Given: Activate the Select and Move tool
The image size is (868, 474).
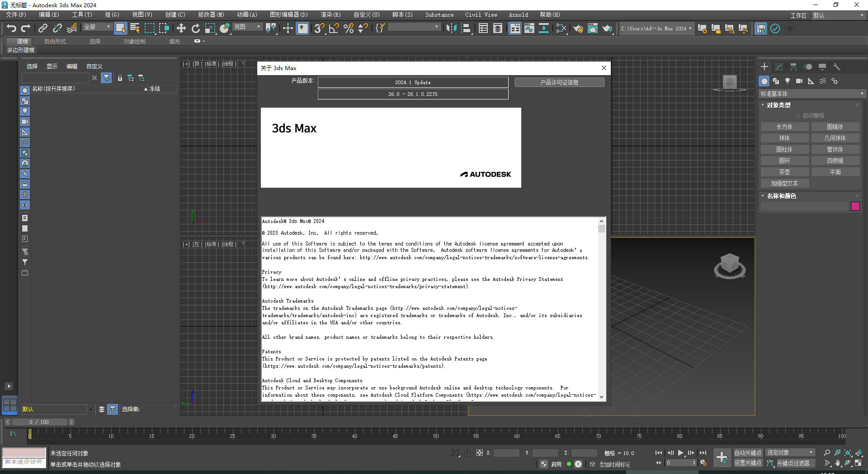Looking at the screenshot, I should (181, 28).
